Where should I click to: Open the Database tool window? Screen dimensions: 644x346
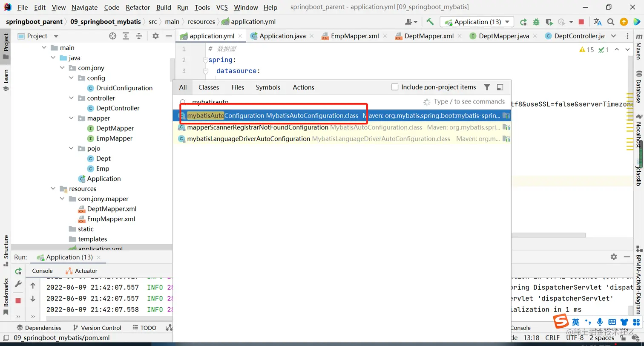(638, 86)
